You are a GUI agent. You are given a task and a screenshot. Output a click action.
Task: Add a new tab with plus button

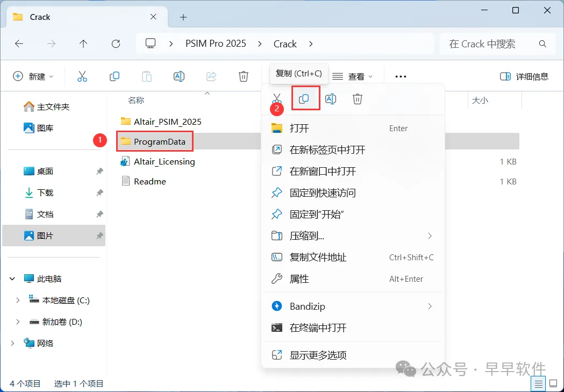(x=183, y=17)
